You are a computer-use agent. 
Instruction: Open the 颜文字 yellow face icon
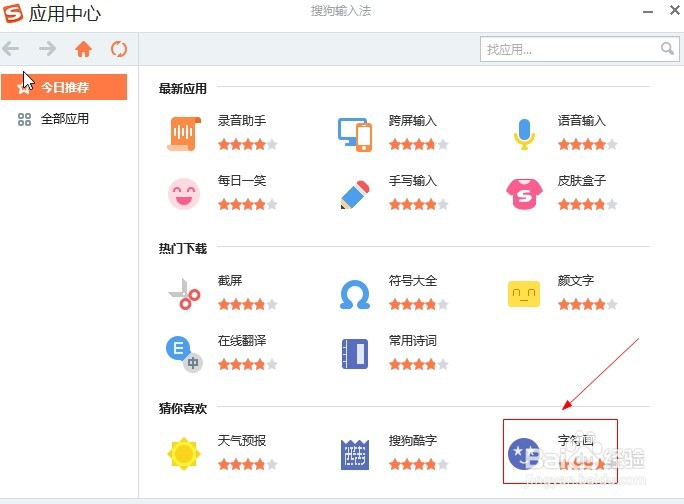coord(524,294)
